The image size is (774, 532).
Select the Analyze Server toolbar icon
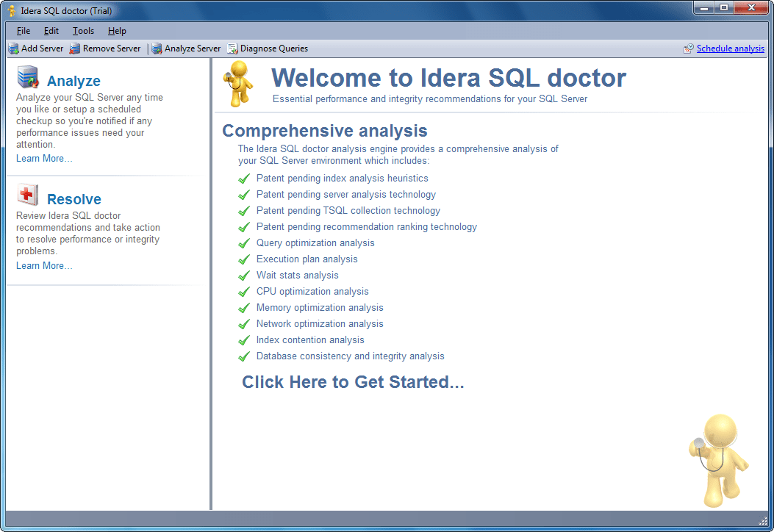[155, 48]
